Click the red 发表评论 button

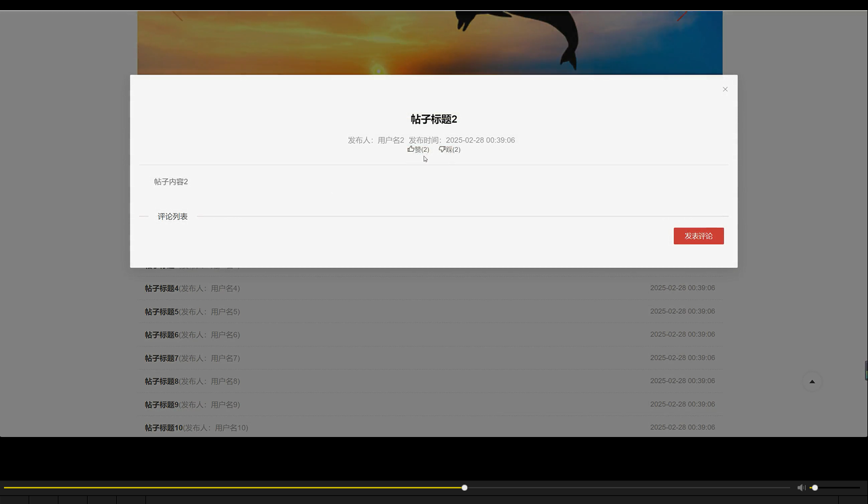click(x=699, y=236)
